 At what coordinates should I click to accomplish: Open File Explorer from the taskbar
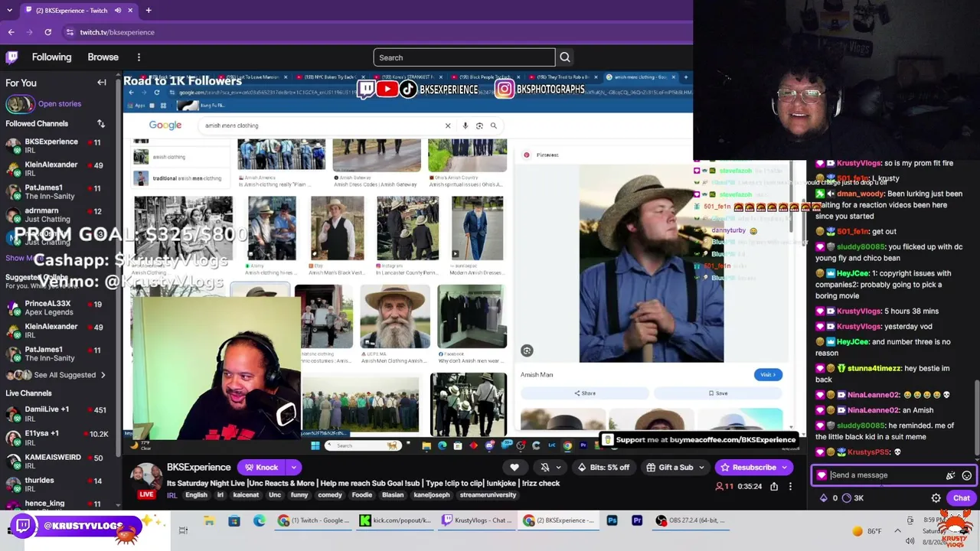point(209,520)
